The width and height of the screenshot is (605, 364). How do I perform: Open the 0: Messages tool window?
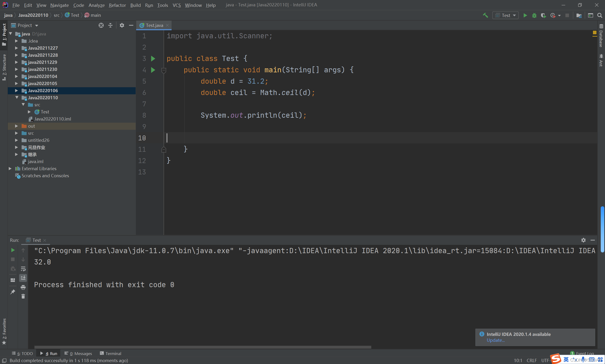pyautogui.click(x=78, y=353)
